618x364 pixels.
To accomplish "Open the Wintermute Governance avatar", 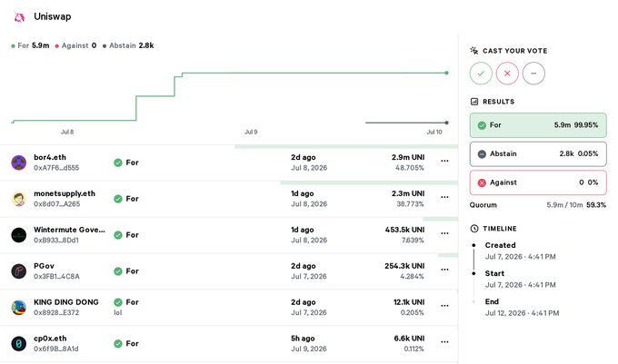I will click(18, 235).
